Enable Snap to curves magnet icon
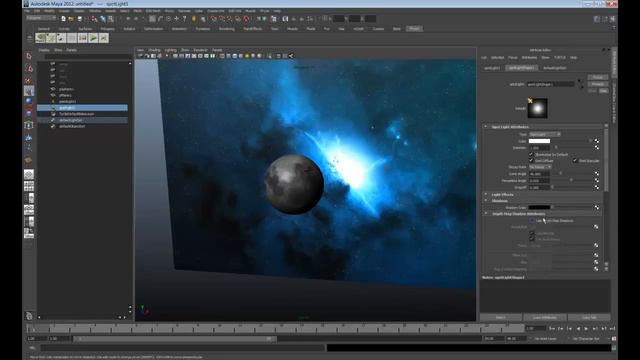Image resolution: width=640 pixels, height=360 pixels. (x=222, y=19)
